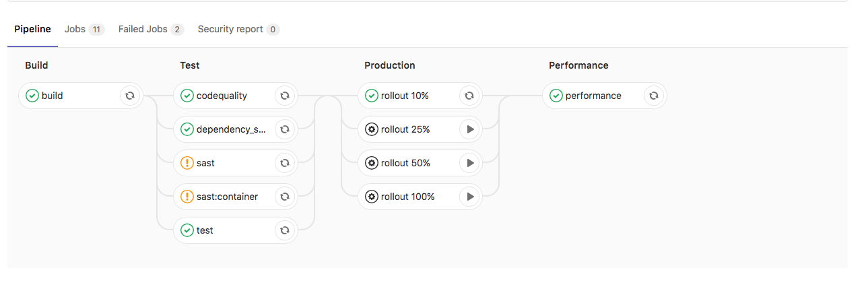Retry the sast:container job

click(285, 197)
